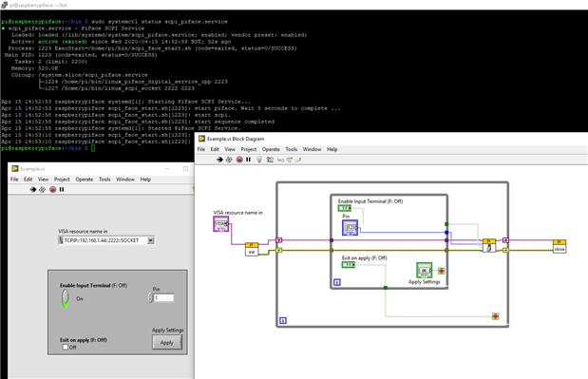
Task: Open the VISA resource name dropdown
Action: 150,240
